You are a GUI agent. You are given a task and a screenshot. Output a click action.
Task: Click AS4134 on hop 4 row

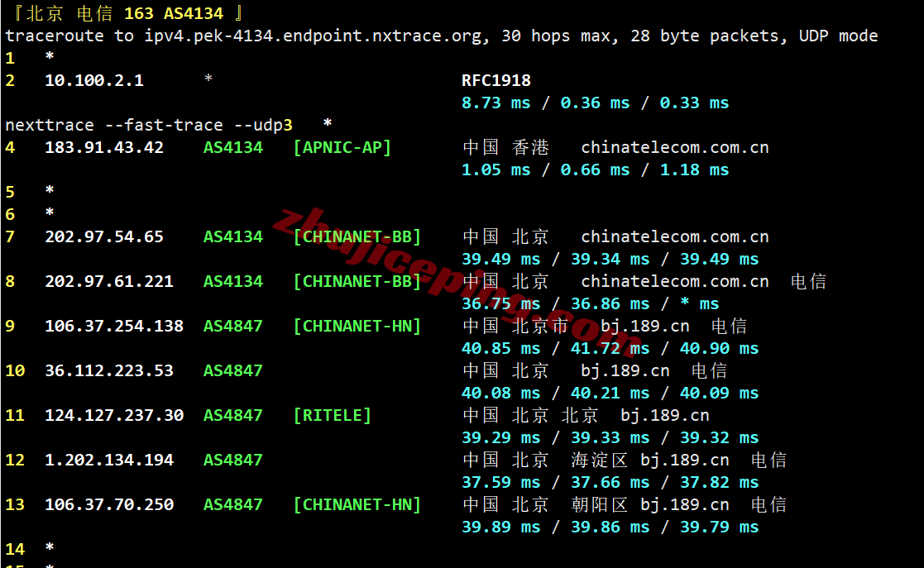point(233,147)
